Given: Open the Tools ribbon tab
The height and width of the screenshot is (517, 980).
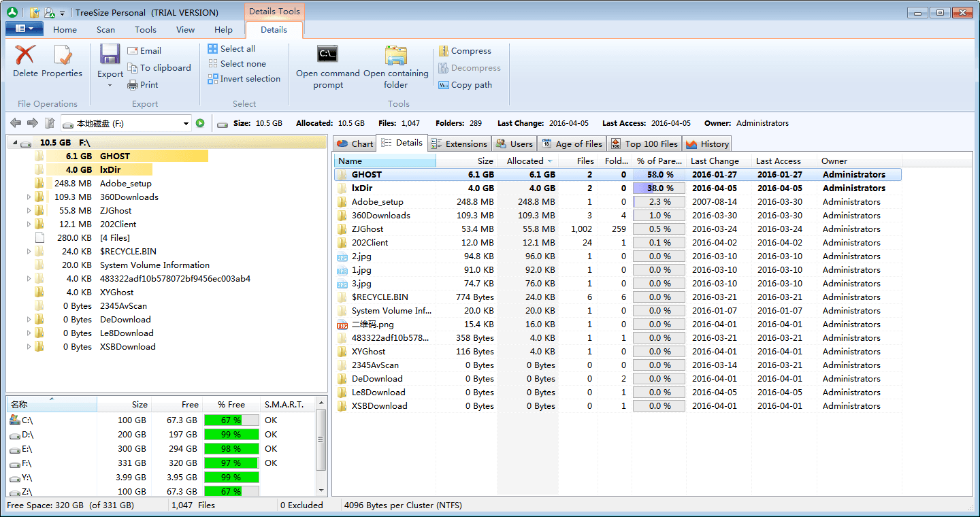Looking at the screenshot, I should click(145, 30).
